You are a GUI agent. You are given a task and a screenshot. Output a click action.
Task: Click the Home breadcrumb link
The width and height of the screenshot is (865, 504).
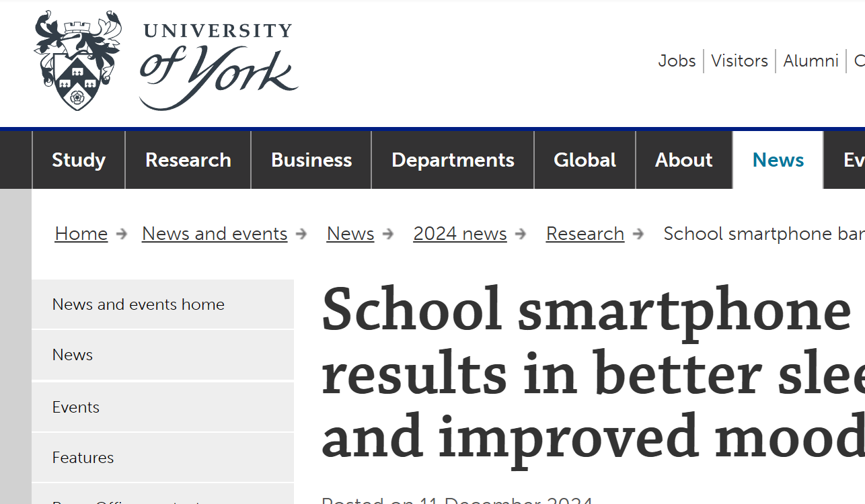point(81,233)
